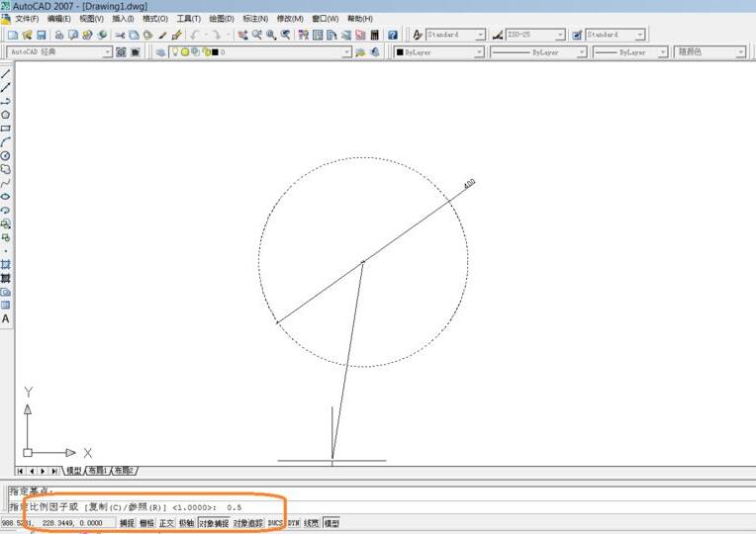This screenshot has height=534, width=756.
Task: Open the 修改(M) menu
Action: tap(291, 19)
